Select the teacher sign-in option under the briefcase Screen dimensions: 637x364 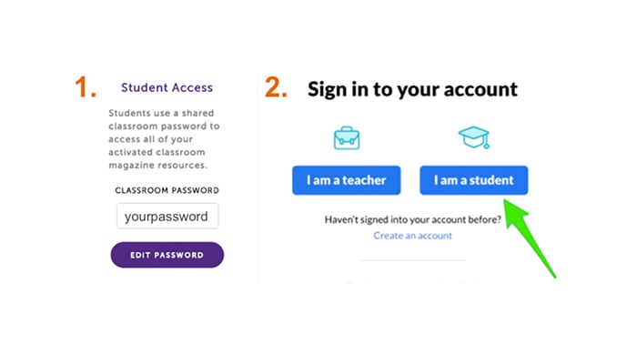click(x=346, y=180)
